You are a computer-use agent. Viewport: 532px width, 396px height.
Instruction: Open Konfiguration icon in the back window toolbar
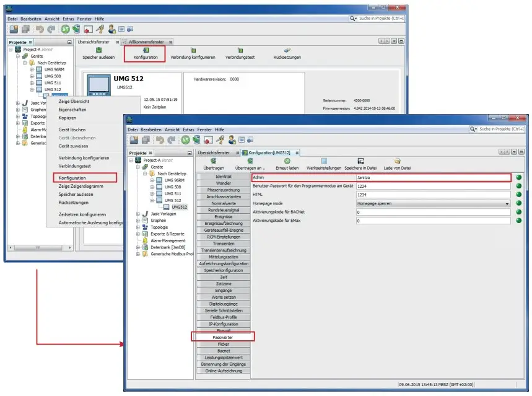(146, 50)
